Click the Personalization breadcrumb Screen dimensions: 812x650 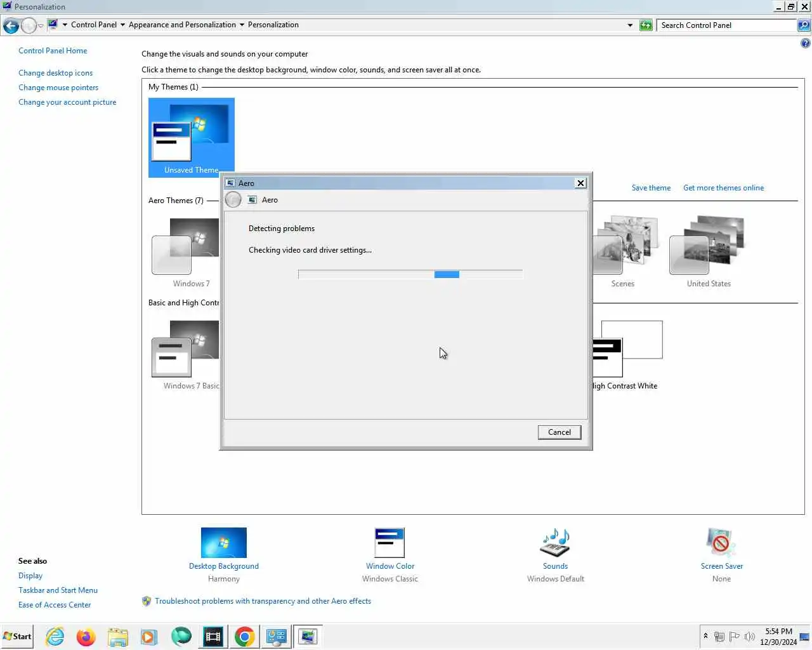pyautogui.click(x=273, y=25)
